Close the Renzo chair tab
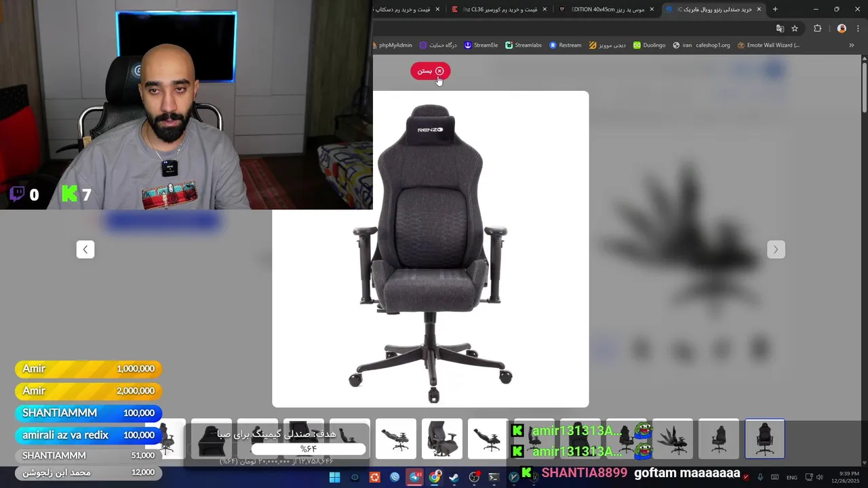 tap(759, 9)
